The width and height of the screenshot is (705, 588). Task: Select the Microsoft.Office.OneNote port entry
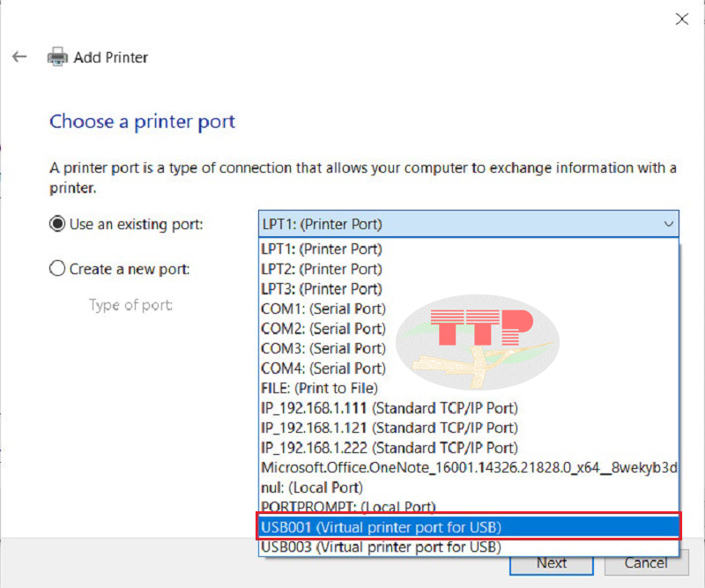pos(469,467)
